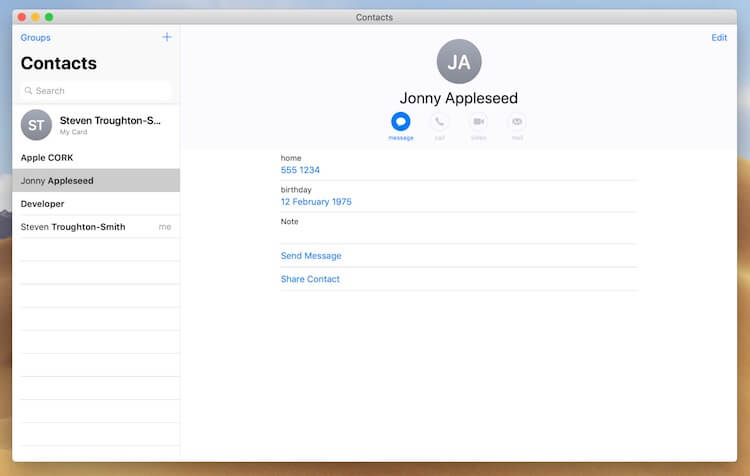Select Apple CORK in contact list
Image resolution: width=750 pixels, height=476 pixels.
pos(96,157)
